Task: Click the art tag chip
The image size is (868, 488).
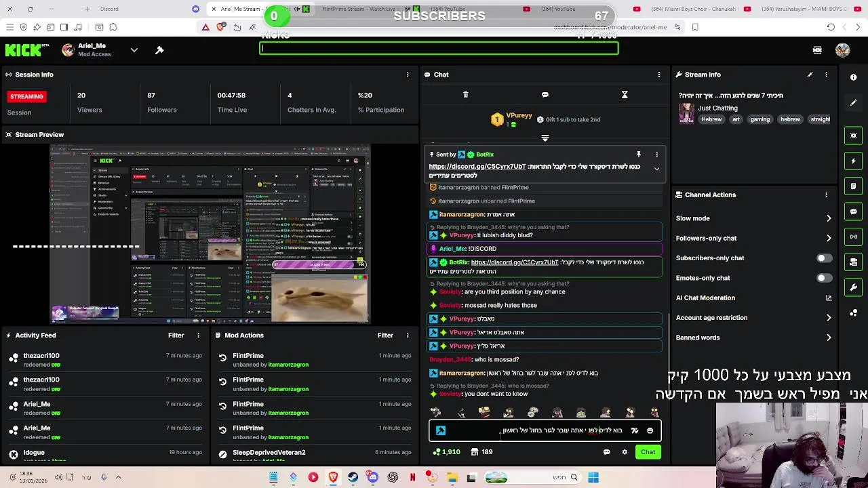Action: (736, 119)
